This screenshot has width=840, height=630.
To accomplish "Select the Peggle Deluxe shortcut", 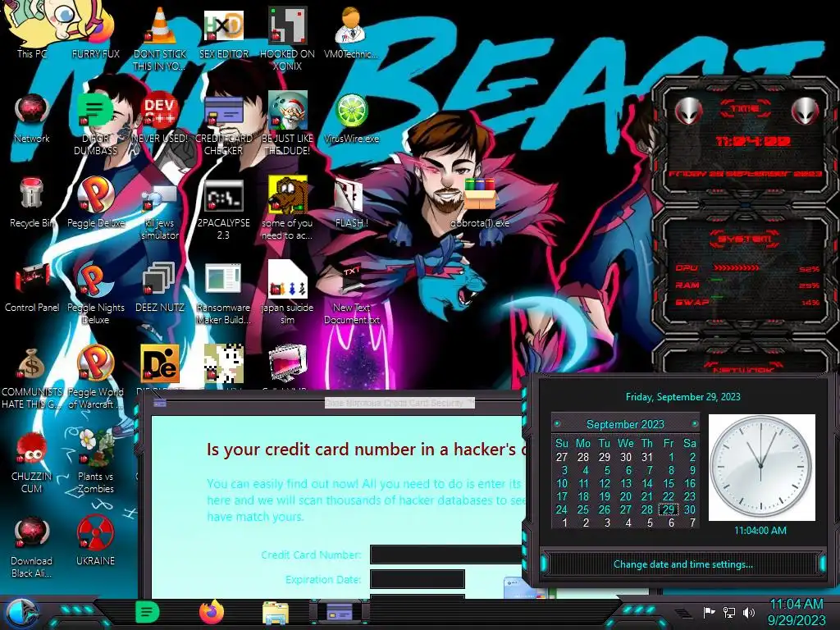I will tap(95, 203).
